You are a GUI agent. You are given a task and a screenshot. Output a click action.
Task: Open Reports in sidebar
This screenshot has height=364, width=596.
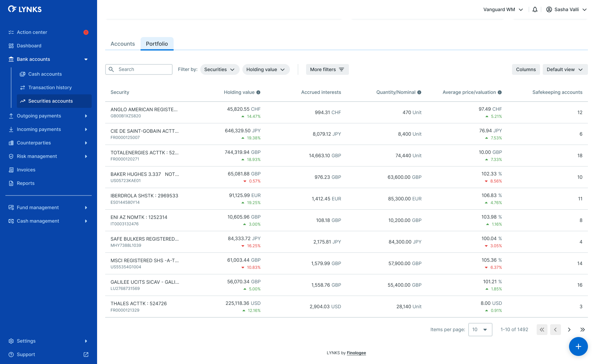(x=49, y=183)
